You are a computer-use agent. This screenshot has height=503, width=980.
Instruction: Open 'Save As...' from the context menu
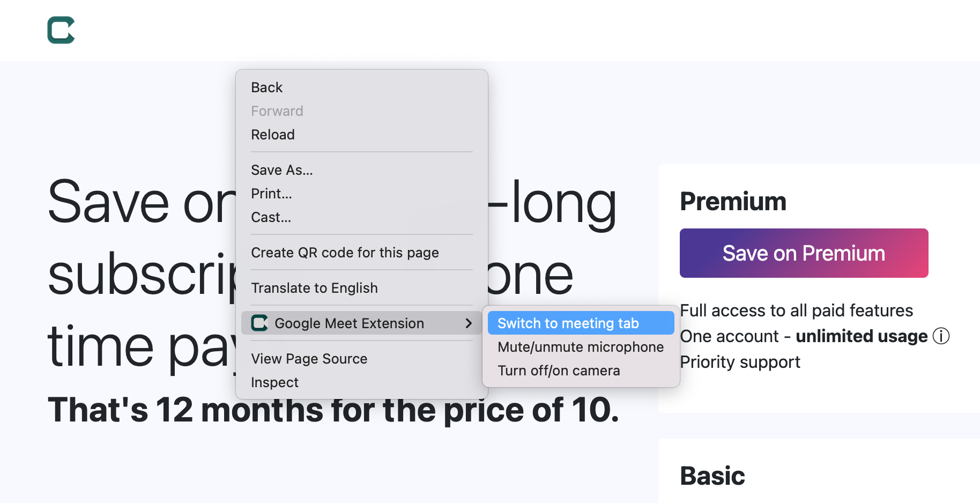pos(281,170)
